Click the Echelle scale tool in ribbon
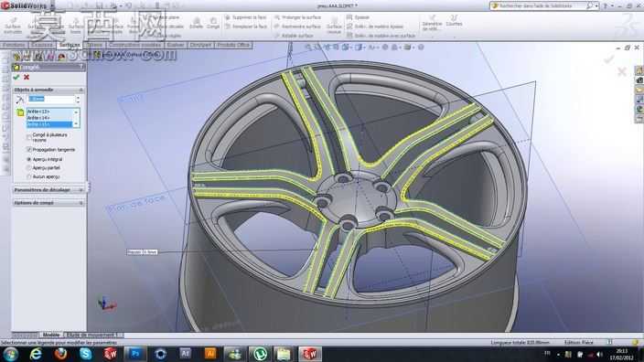The width and height of the screenshot is (644, 362). click(x=197, y=23)
